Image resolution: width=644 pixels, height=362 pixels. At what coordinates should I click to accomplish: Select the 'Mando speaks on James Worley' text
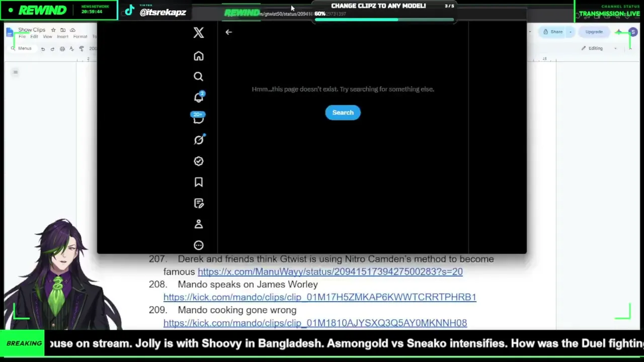[248, 285]
